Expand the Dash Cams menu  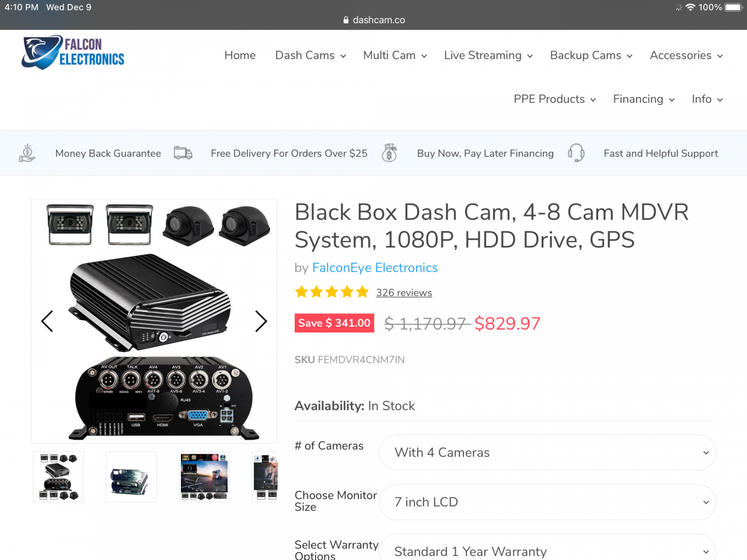pos(310,55)
